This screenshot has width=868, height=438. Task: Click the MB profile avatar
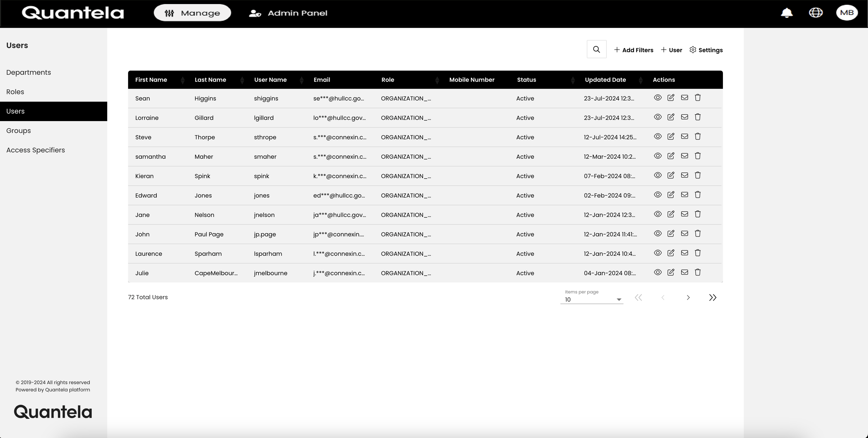coord(847,13)
